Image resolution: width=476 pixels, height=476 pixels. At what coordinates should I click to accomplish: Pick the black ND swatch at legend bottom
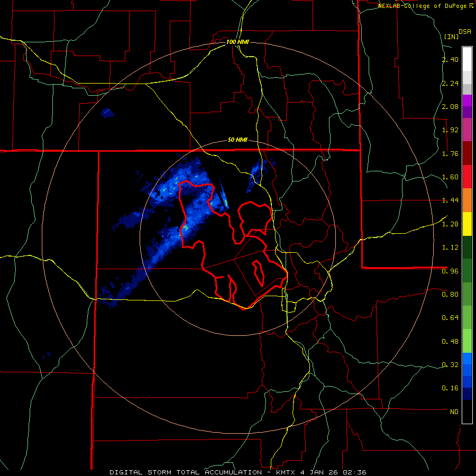click(x=467, y=411)
